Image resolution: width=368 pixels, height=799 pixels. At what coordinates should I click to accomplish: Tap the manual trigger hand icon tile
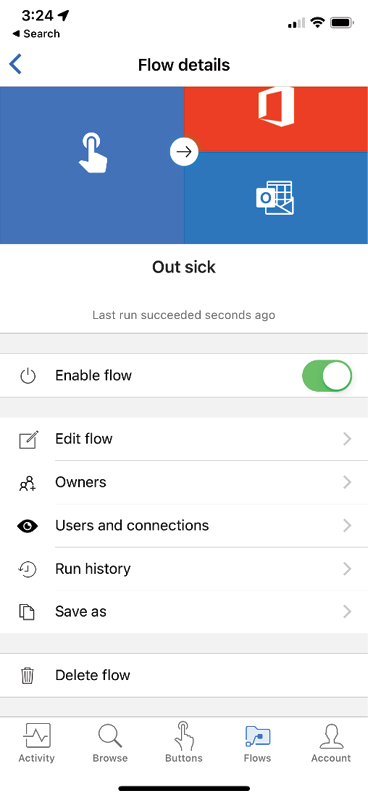pos(92,165)
